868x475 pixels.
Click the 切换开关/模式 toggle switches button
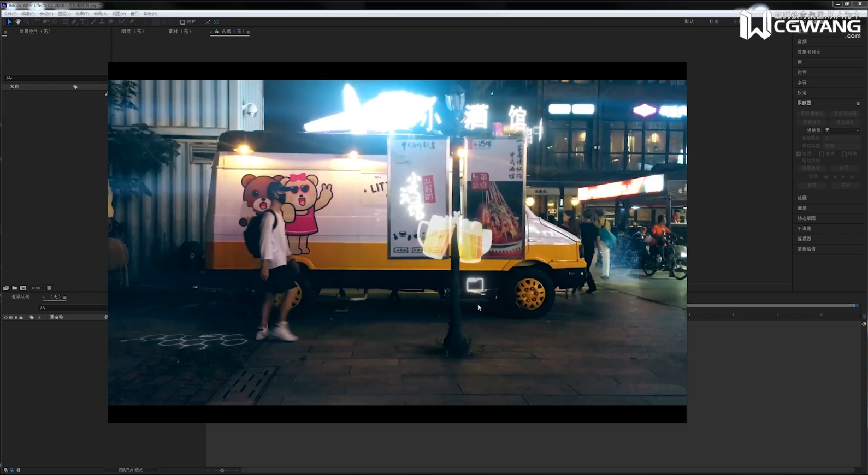tap(130, 470)
